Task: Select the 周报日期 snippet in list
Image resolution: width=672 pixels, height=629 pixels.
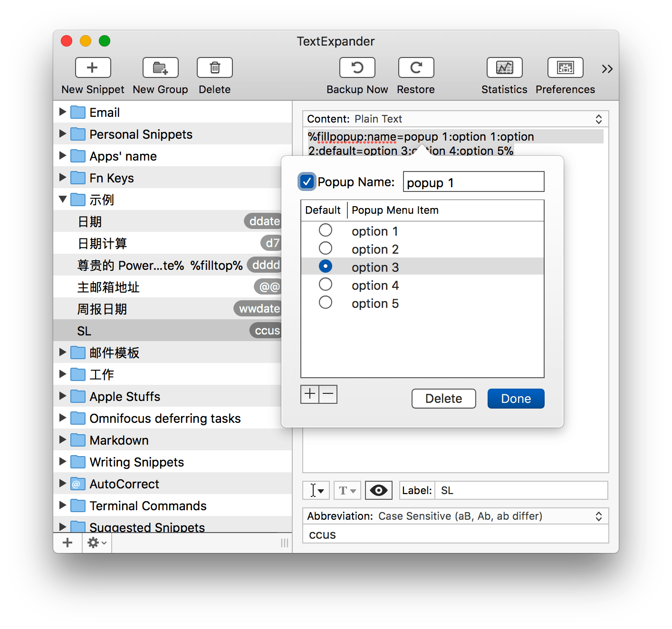Action: tap(102, 309)
